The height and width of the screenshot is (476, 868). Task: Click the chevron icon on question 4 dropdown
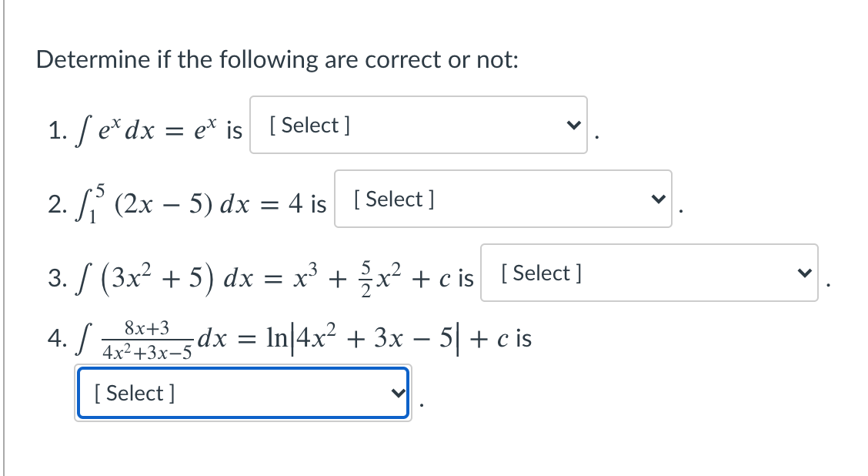click(399, 393)
